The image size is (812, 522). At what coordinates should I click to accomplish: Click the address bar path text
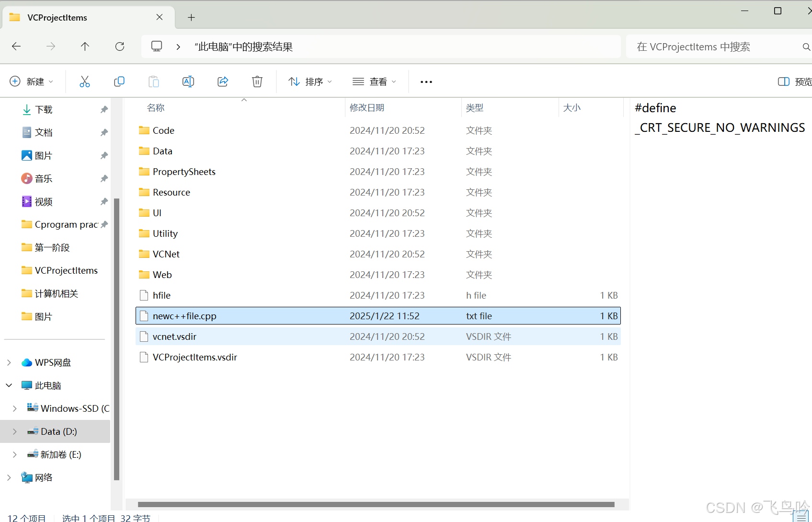coord(243,46)
